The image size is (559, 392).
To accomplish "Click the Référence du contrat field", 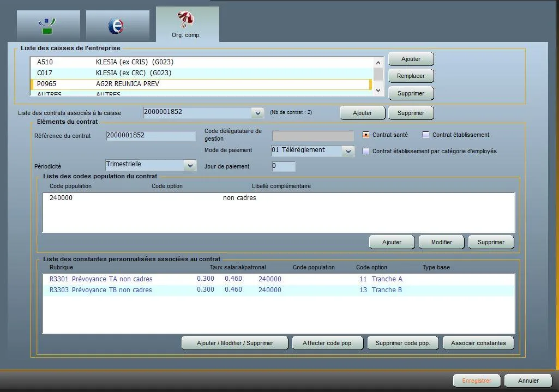I will pos(151,136).
